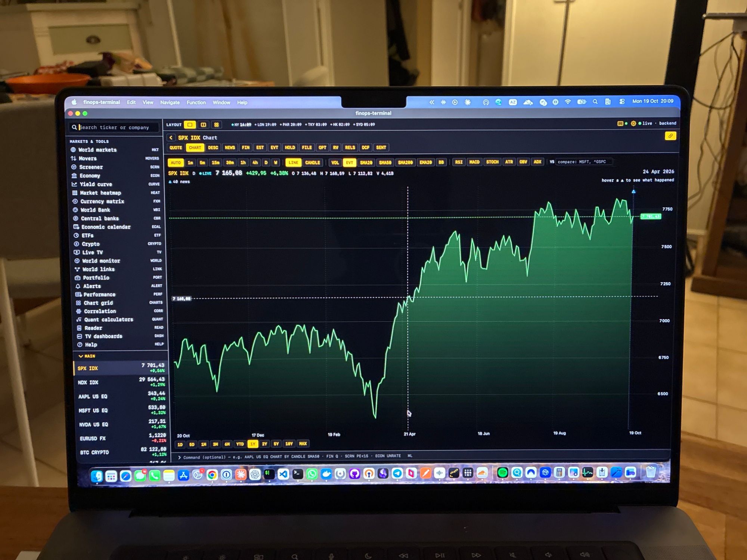Image resolution: width=747 pixels, height=560 pixels.
Task: Open the Market heatmap tool
Action: coord(115,193)
